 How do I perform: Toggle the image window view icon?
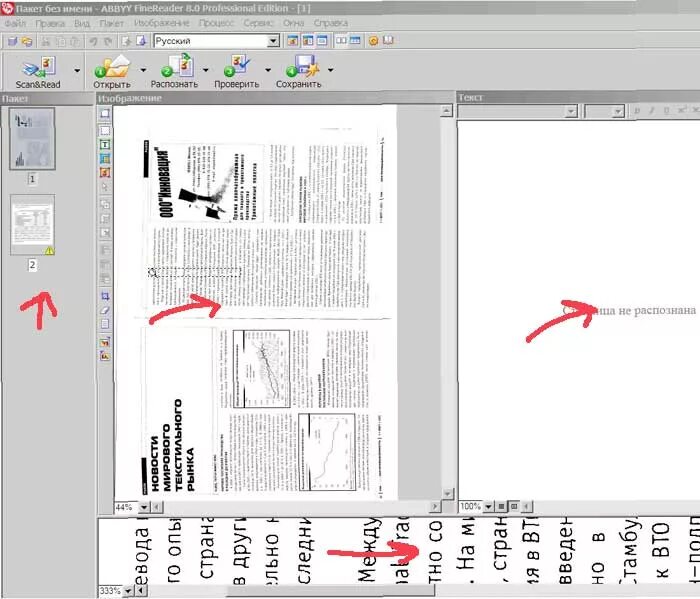(308, 41)
